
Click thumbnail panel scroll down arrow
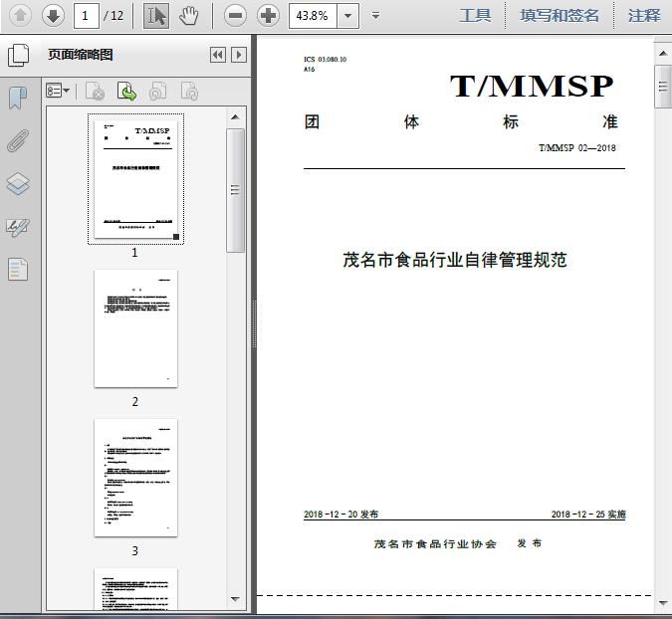point(235,599)
